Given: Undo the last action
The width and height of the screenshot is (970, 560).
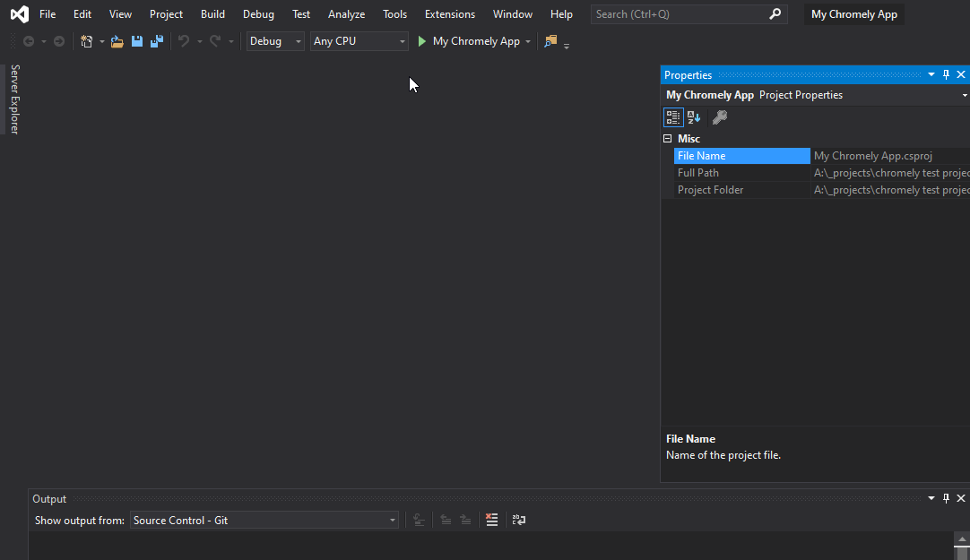Looking at the screenshot, I should click(x=184, y=41).
